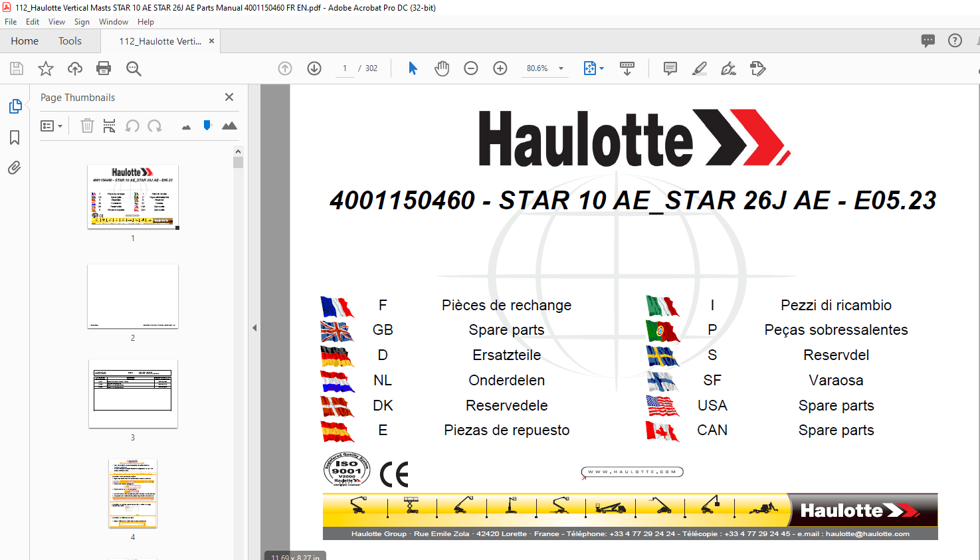Click the document title 4001150460 heading
Screen dimensions: 980x560
(x=633, y=200)
